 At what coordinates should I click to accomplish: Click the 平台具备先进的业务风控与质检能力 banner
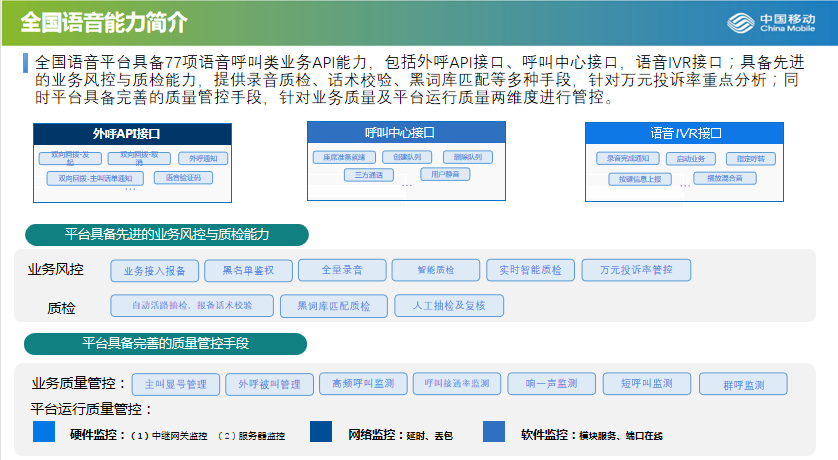pos(166,234)
